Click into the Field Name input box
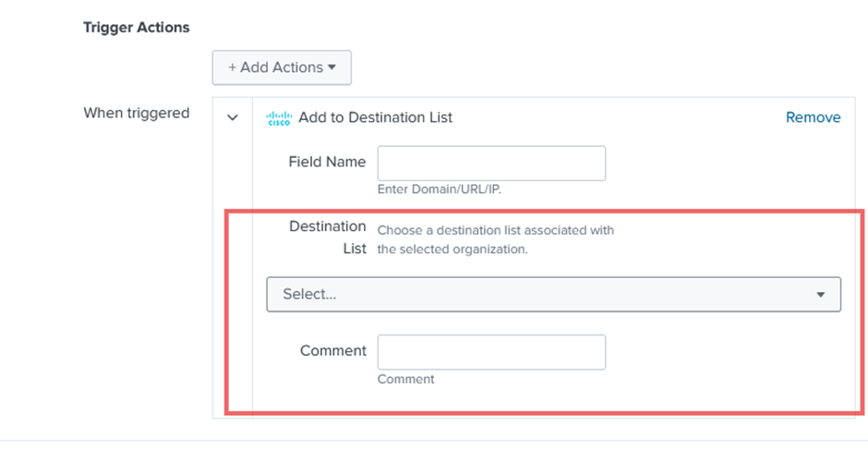 [x=491, y=163]
